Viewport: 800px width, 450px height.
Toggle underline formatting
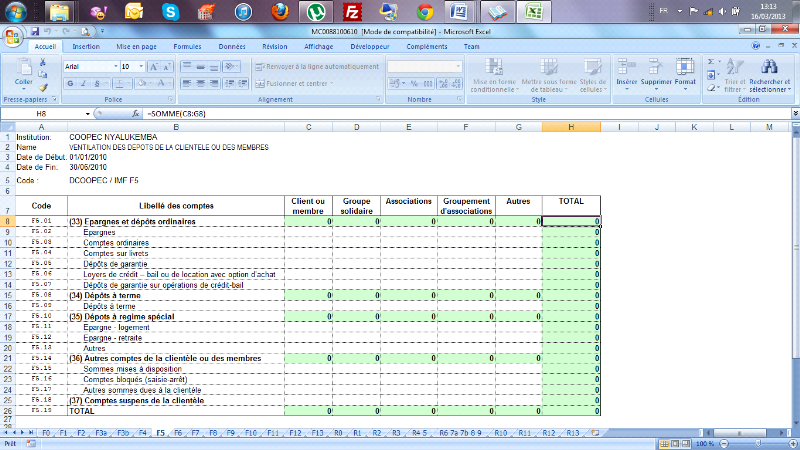click(96, 83)
